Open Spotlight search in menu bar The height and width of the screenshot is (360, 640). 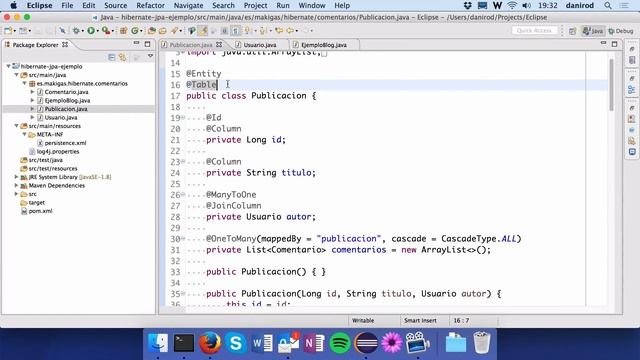pyautogui.click(x=608, y=6)
